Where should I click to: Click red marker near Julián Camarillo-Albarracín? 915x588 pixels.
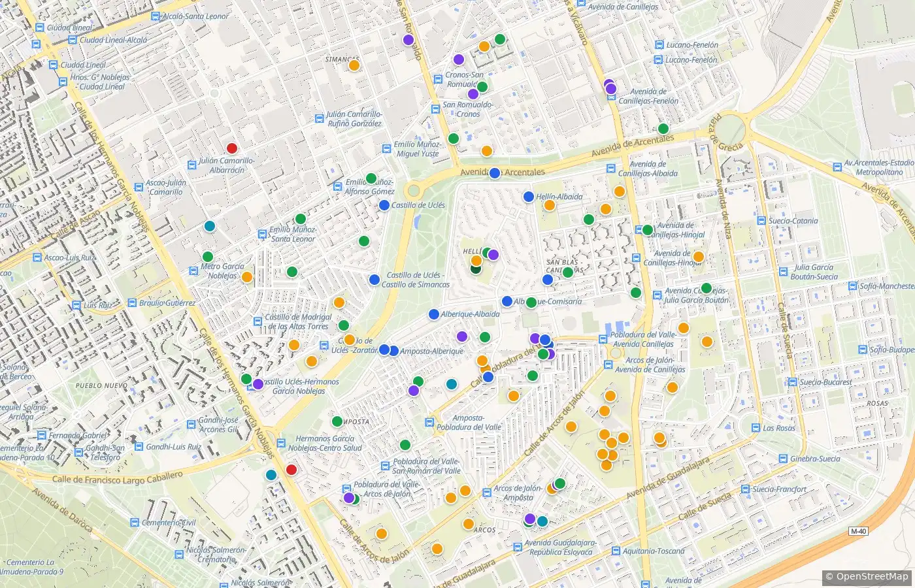(231, 148)
